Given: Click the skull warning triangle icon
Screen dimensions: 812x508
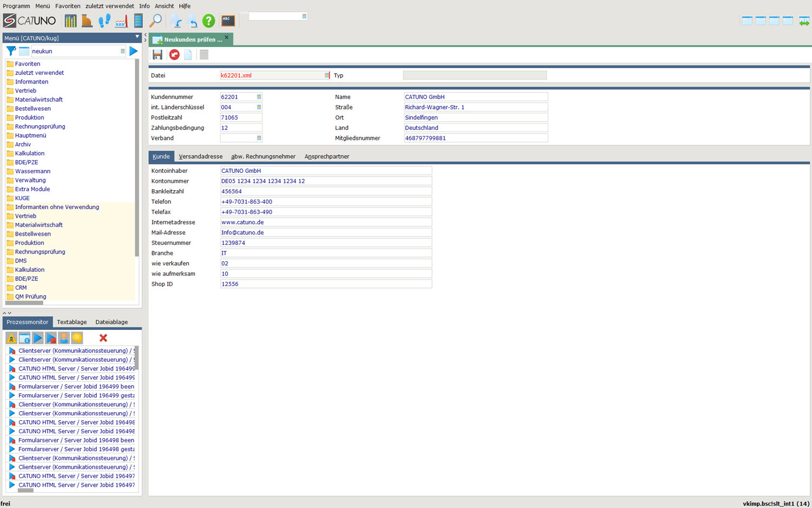Looking at the screenshot, I should point(11,338).
